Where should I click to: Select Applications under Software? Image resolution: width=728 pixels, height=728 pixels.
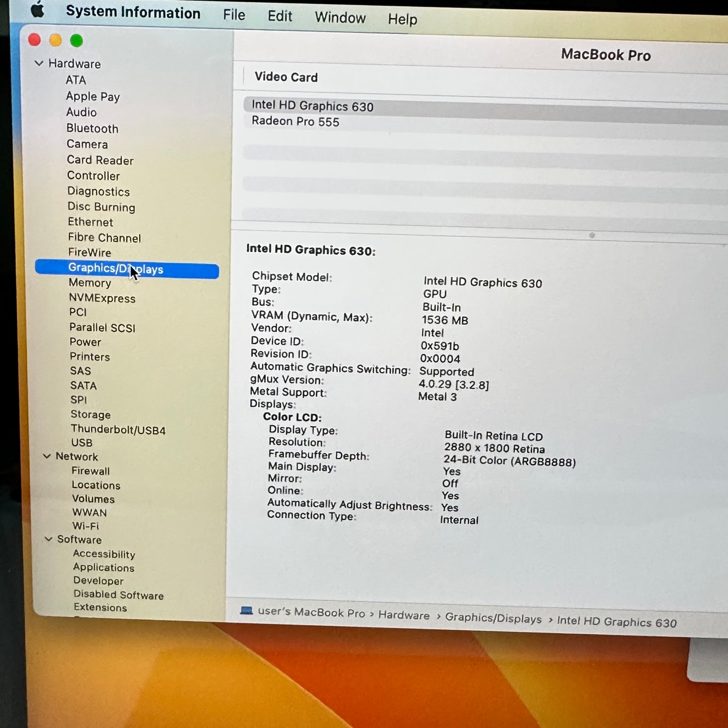(x=103, y=567)
